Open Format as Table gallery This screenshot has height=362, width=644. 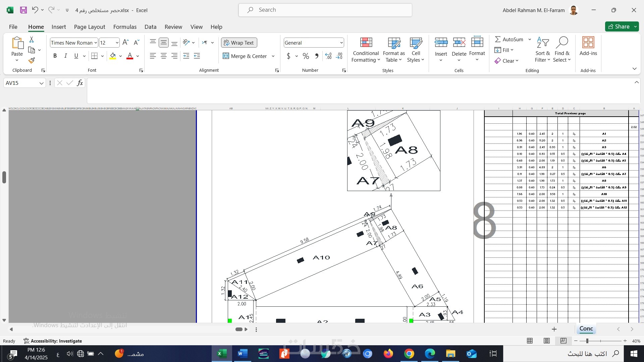[394, 50]
